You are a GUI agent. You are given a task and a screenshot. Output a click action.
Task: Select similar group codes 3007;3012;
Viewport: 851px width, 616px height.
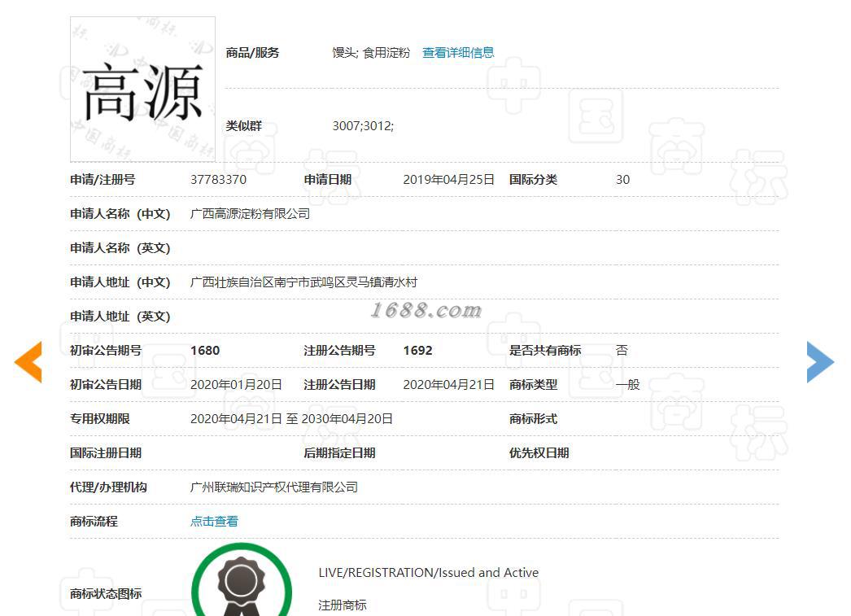pos(363,126)
